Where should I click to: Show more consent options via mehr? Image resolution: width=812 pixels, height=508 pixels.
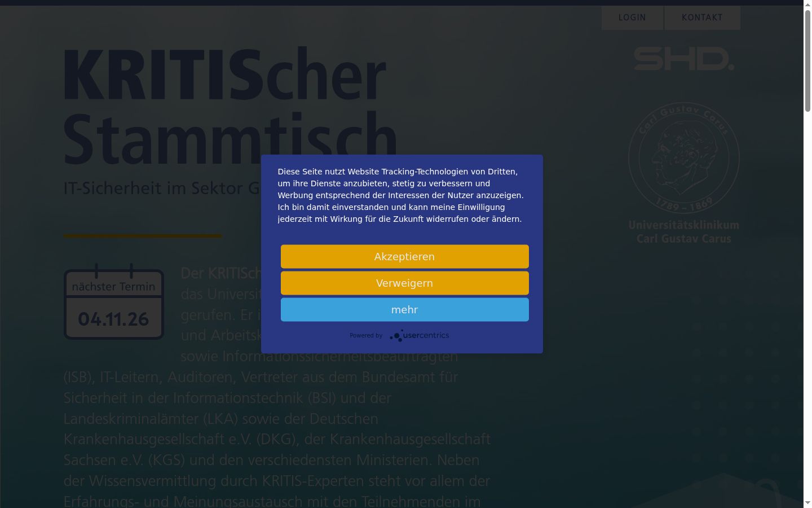pyautogui.click(x=405, y=309)
